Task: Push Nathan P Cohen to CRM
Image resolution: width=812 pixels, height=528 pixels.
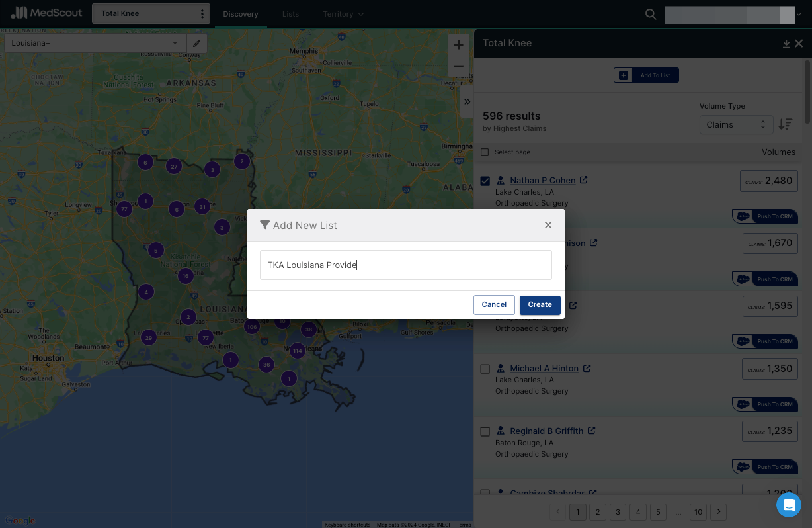Action: click(x=765, y=216)
